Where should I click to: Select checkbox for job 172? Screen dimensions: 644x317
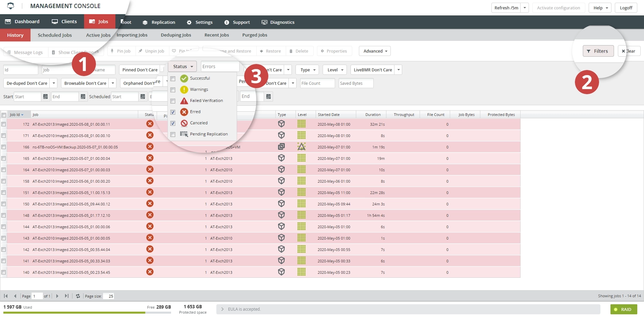click(x=4, y=124)
